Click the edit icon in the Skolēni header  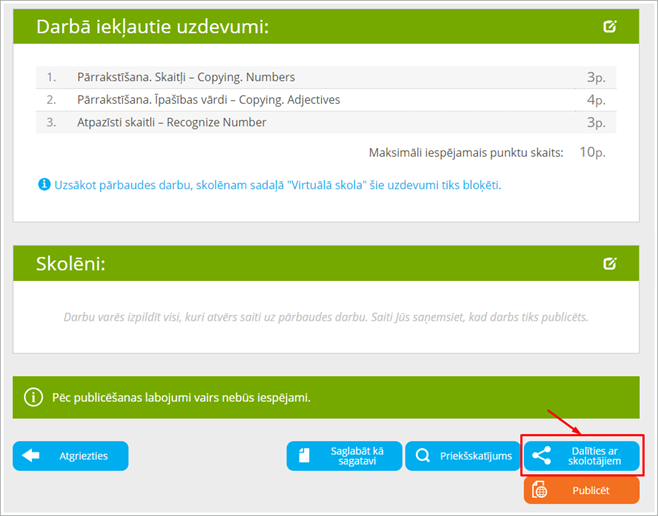[x=610, y=264]
